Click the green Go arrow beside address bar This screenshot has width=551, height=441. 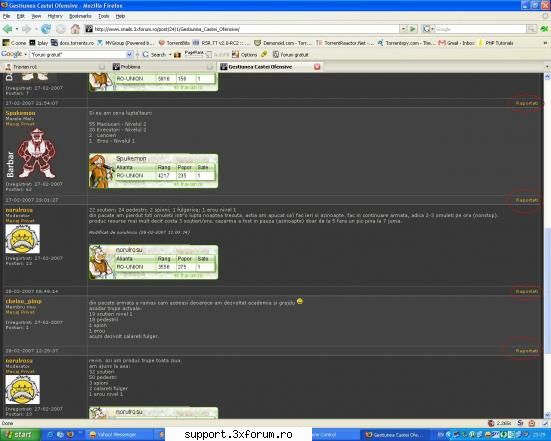[413, 29]
